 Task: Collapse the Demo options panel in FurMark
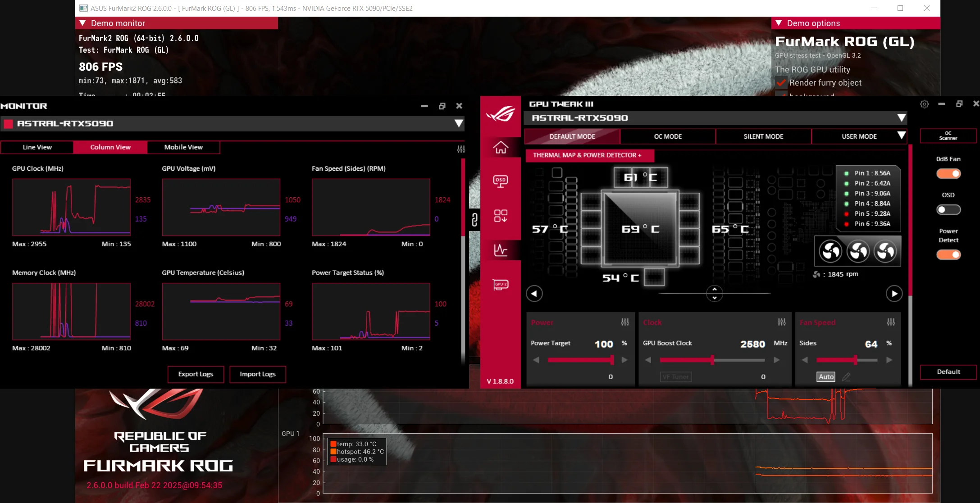click(779, 23)
